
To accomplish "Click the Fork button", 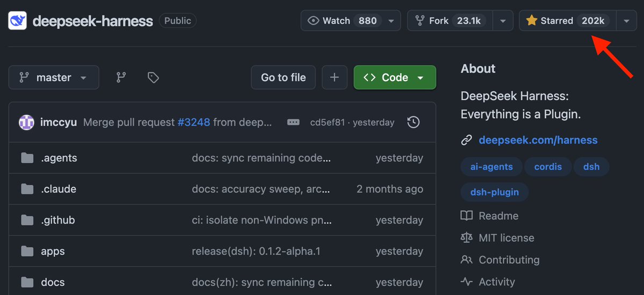I will click(450, 20).
